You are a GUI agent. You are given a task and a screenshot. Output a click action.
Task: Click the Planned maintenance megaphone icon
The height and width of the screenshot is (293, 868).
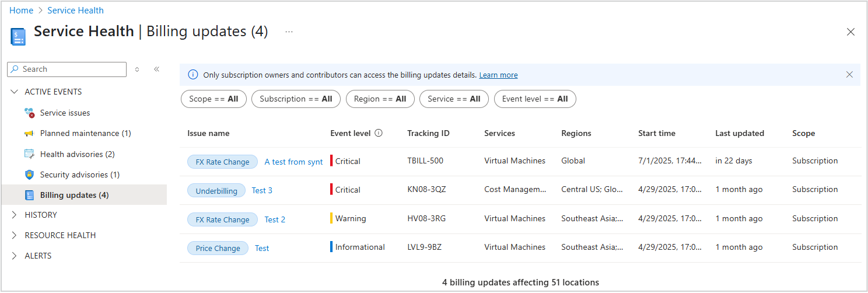pos(29,134)
